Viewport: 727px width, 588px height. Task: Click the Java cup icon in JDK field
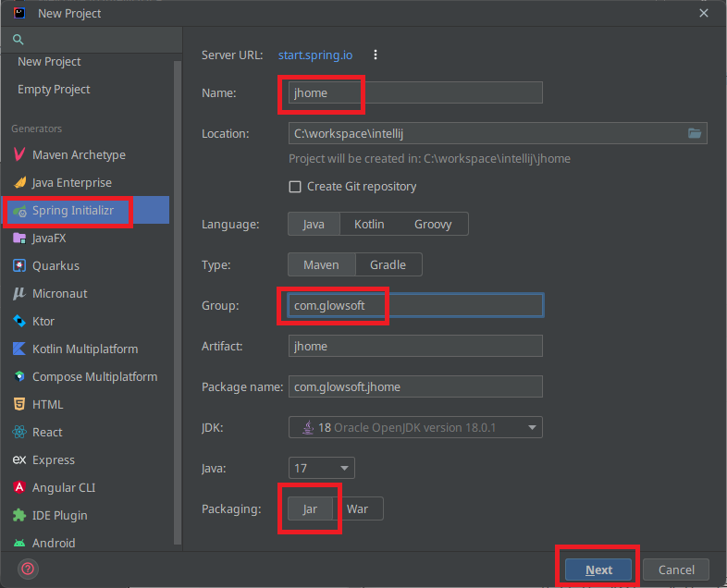click(308, 427)
